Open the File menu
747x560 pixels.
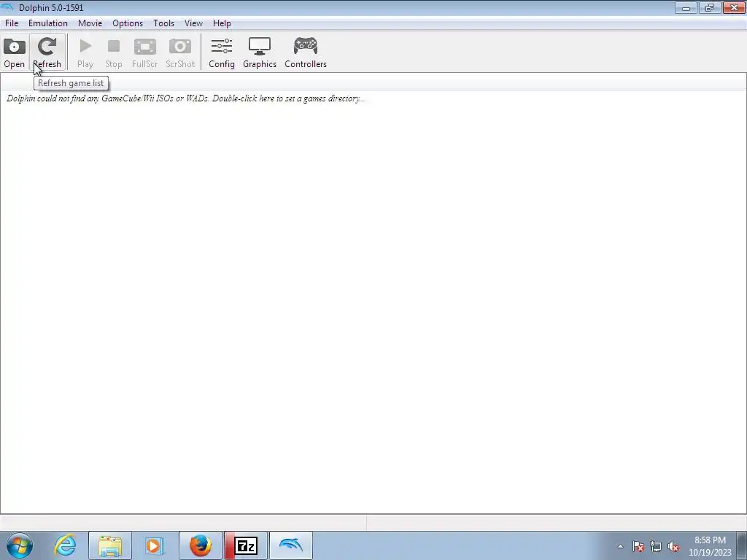point(12,23)
